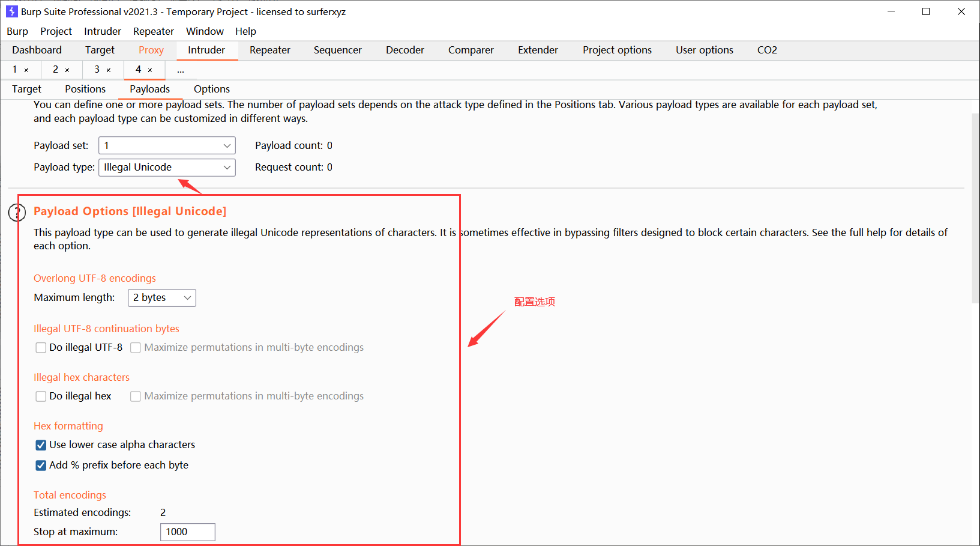Switch to the top-level Target tab

point(100,50)
